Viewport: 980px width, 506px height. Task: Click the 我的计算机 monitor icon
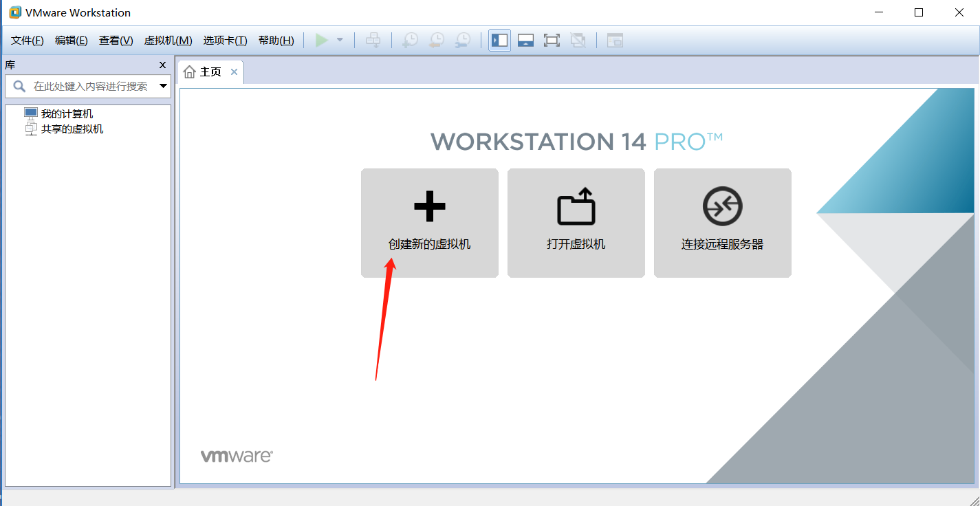[31, 113]
